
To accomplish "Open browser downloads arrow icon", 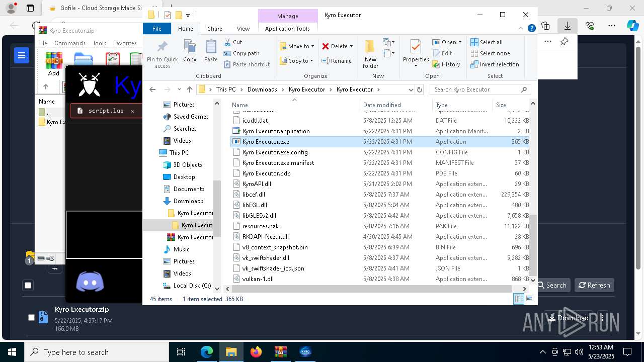I will click(568, 26).
